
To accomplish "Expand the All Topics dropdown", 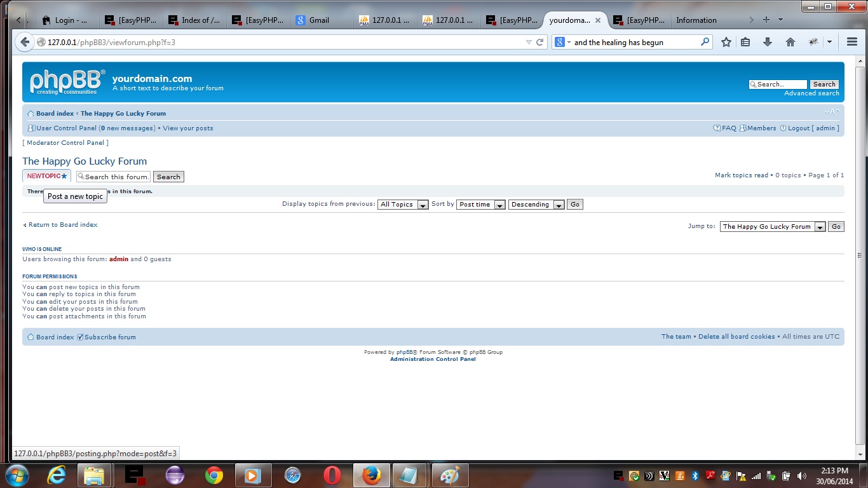I will pos(403,205).
